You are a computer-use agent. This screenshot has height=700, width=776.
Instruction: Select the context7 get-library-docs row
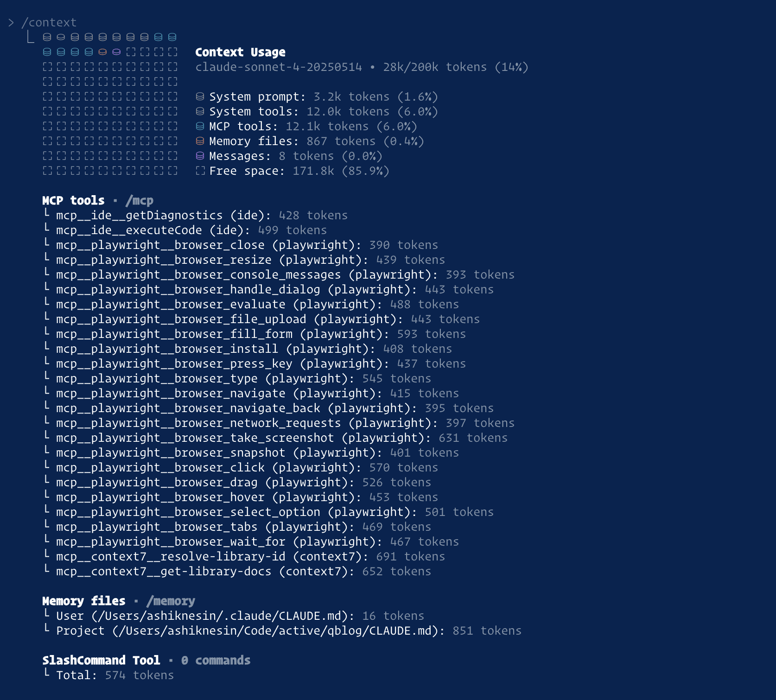coord(237,572)
